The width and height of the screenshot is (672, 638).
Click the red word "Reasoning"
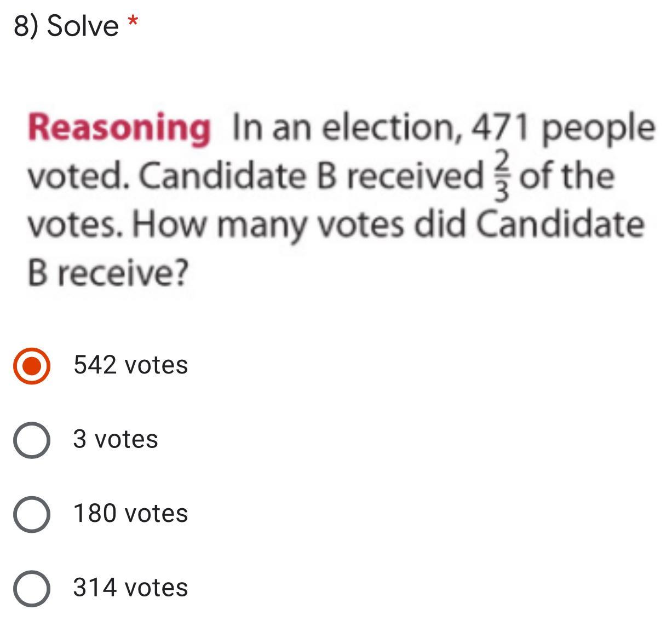click(119, 127)
